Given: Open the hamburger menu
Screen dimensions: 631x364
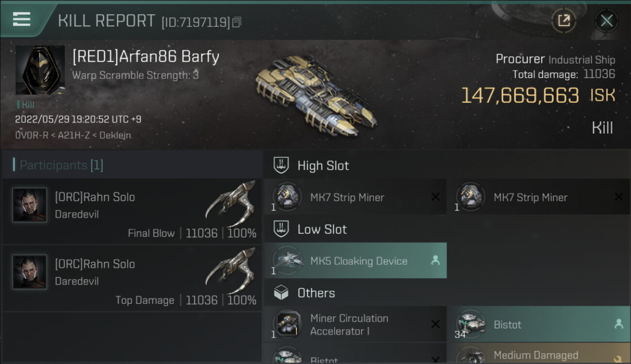Looking at the screenshot, I should pos(22,19).
